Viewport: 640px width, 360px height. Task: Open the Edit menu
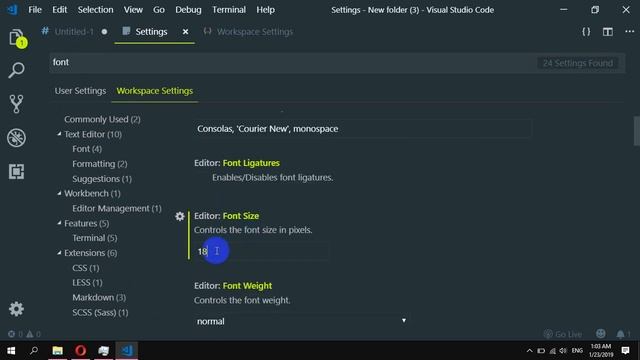(60, 10)
